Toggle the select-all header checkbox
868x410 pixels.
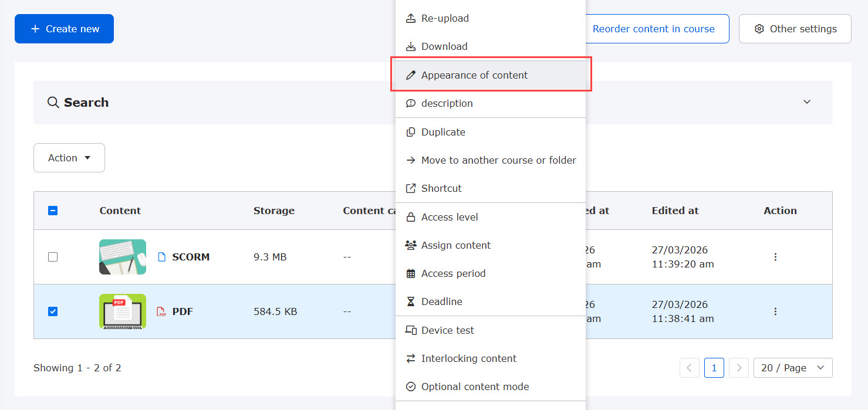click(x=53, y=211)
